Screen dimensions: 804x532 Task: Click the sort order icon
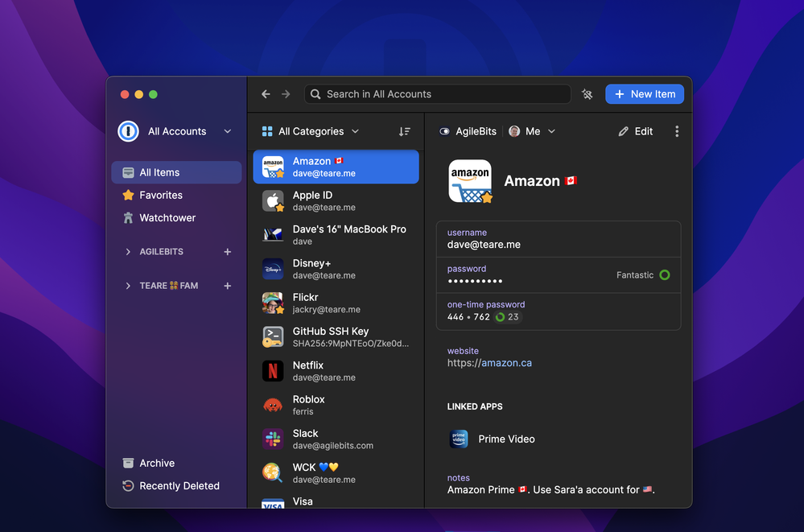click(x=404, y=131)
